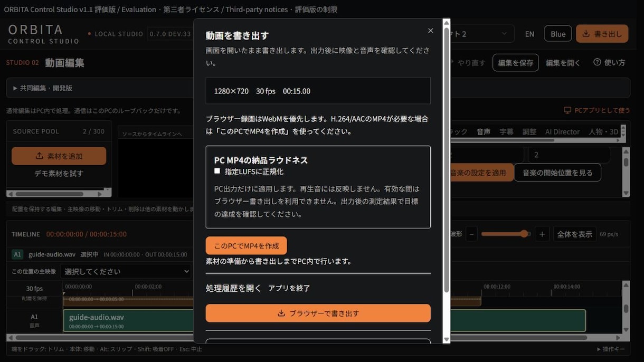Open the この位置の主映像 dropdown
Image resolution: width=644 pixels, height=362 pixels.
pyautogui.click(x=125, y=271)
